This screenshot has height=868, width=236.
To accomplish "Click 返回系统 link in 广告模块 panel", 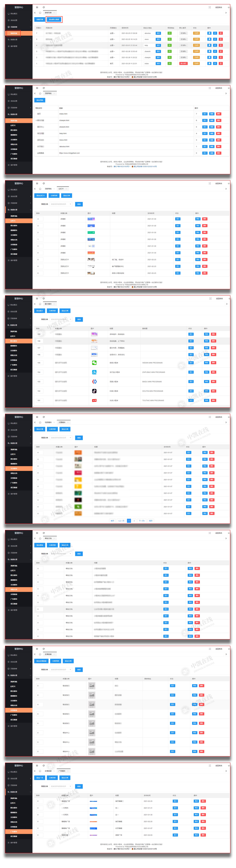I will pyautogui.click(x=219, y=766).
